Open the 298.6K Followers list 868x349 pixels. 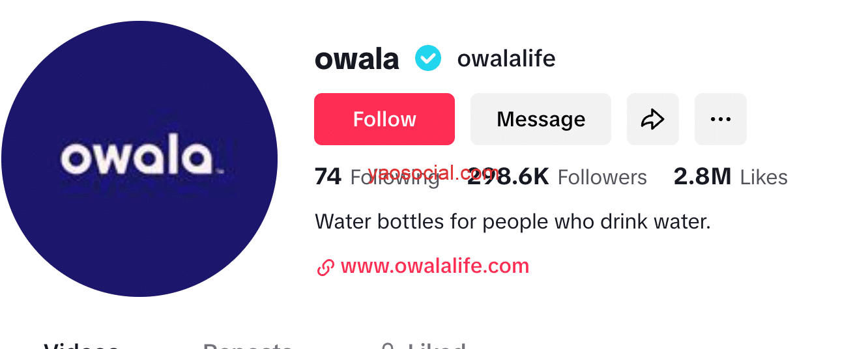pos(557,176)
